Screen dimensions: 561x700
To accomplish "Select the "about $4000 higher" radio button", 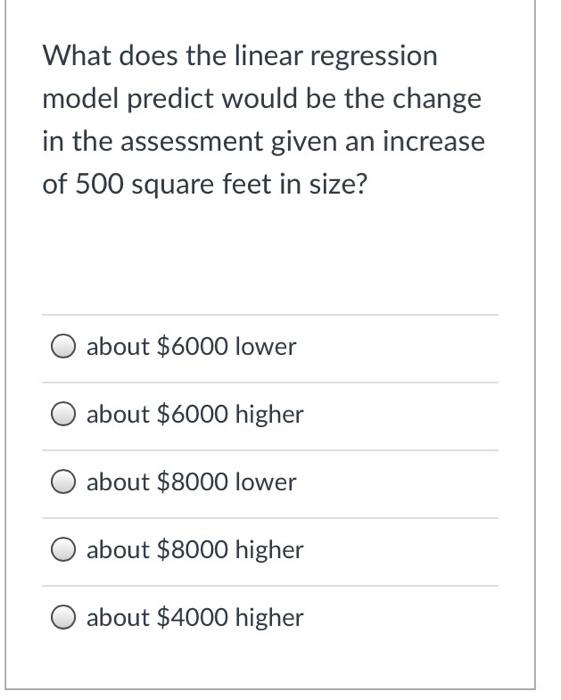I will [x=63, y=617].
